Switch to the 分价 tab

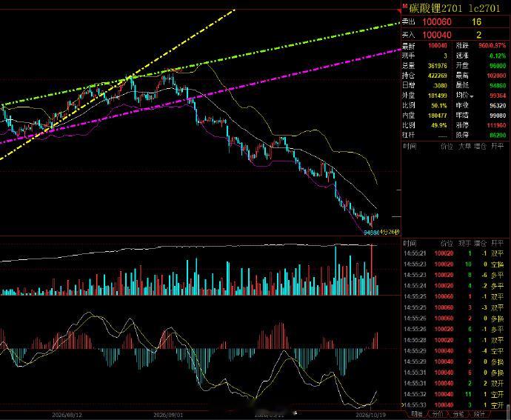(438, 414)
